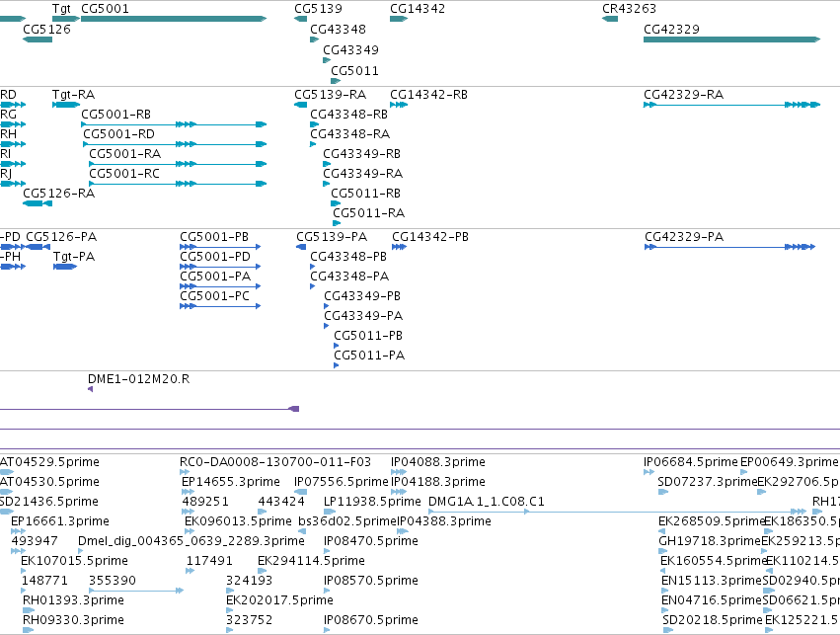Click the CG14342-PB protein label

point(430,237)
